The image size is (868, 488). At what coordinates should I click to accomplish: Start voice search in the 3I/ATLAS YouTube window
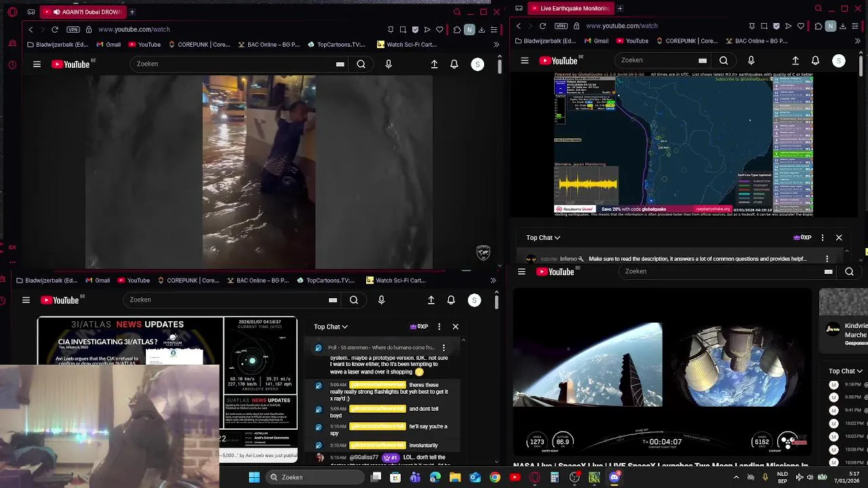click(x=381, y=300)
